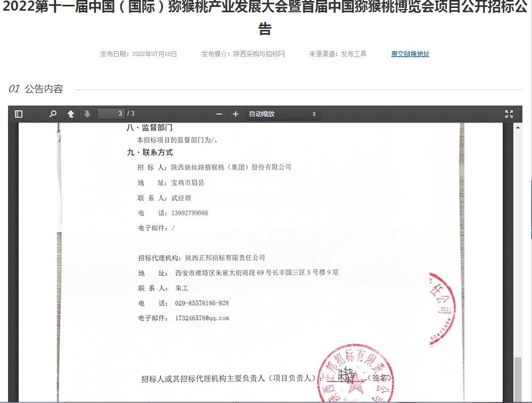
Task: Click the 陕西正邦招标有限责任公司 agency name
Action: pos(225,257)
